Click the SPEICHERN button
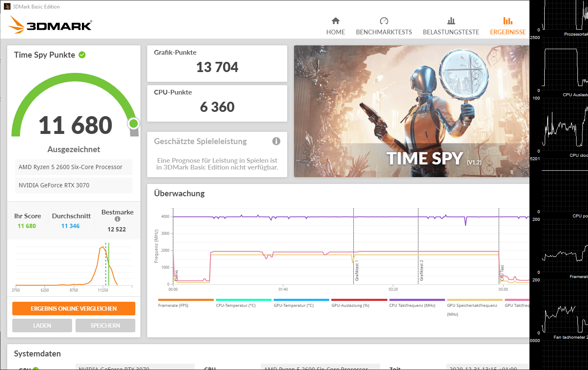Screen dimensions: 588x370 pyautogui.click(x=105, y=325)
